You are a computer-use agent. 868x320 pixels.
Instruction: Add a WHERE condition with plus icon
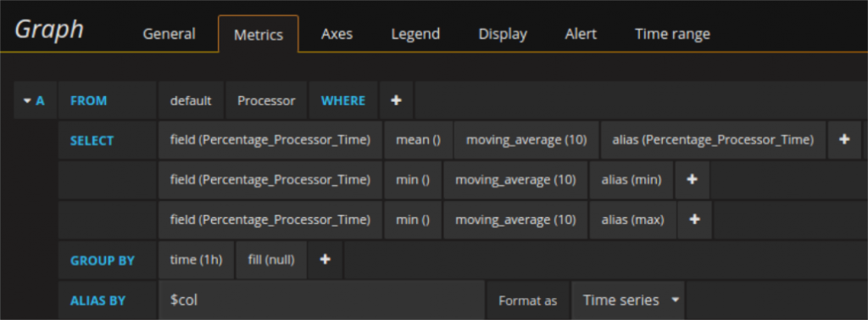click(397, 100)
